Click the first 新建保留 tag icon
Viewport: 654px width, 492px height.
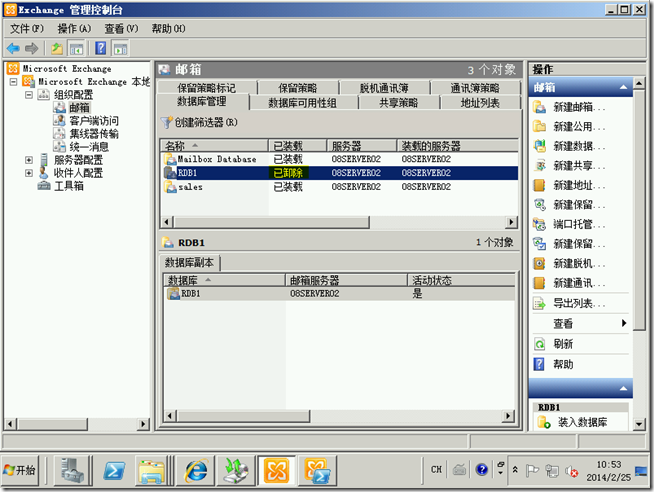(x=539, y=205)
